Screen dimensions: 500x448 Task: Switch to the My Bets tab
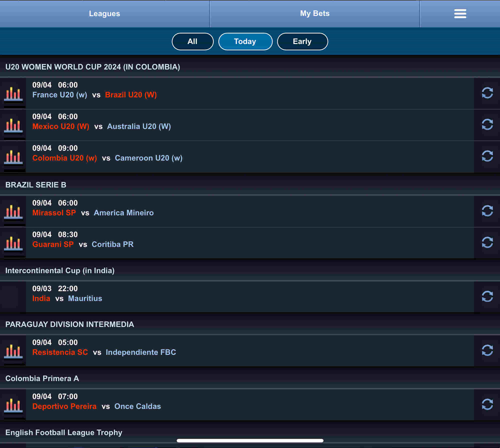point(315,14)
